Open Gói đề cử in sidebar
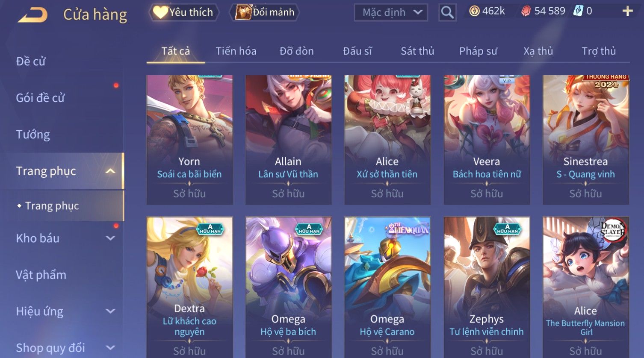 coord(40,98)
